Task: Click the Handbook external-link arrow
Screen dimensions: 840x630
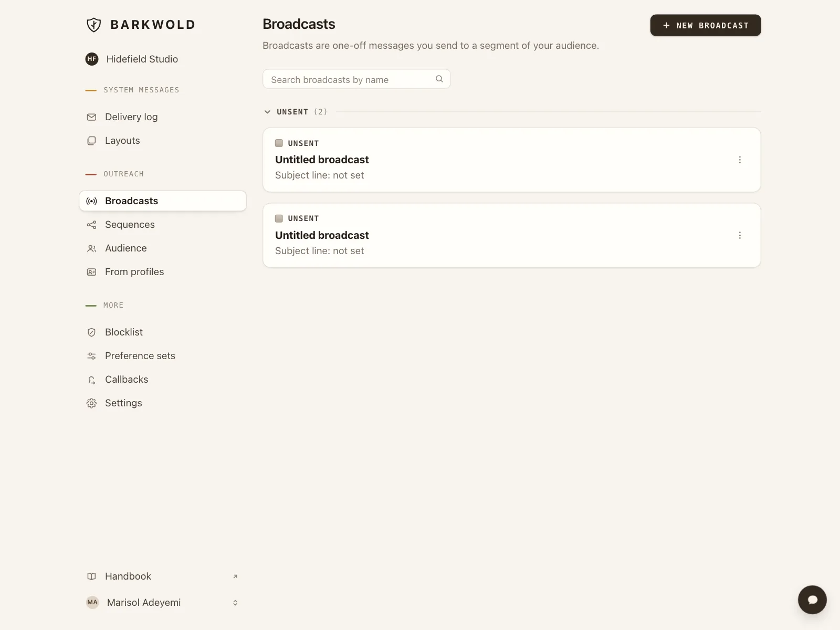Action: pyautogui.click(x=235, y=576)
